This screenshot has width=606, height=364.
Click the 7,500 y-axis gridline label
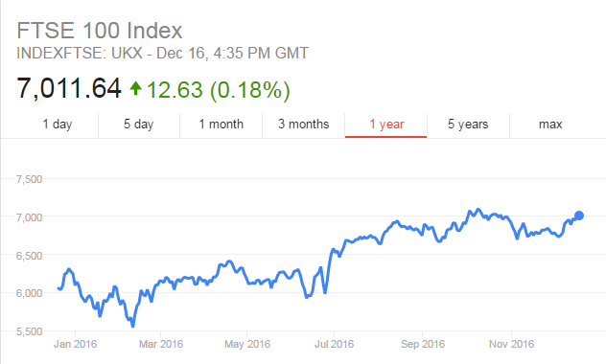[29, 179]
